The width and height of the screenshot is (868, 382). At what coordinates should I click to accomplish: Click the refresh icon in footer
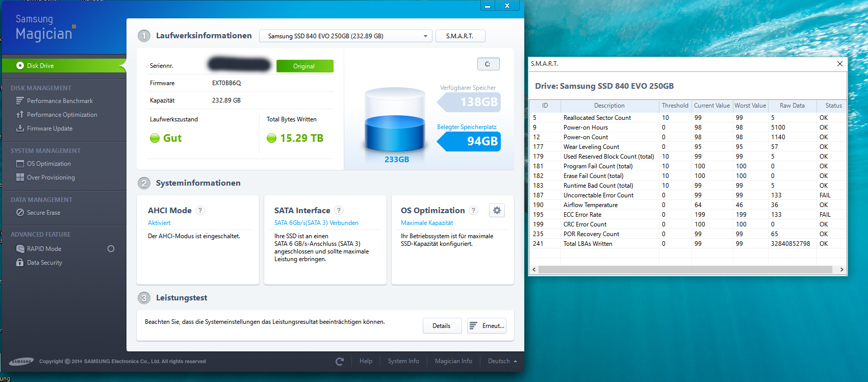[x=340, y=362]
